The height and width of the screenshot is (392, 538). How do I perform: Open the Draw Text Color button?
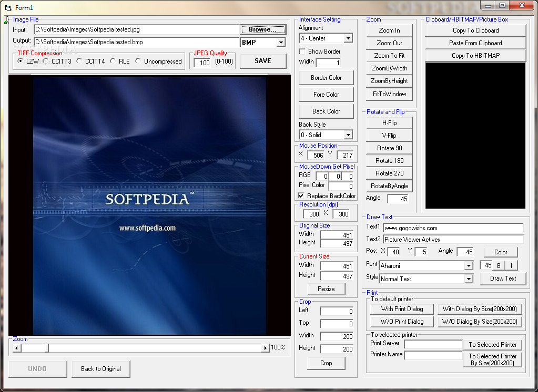[501, 252]
